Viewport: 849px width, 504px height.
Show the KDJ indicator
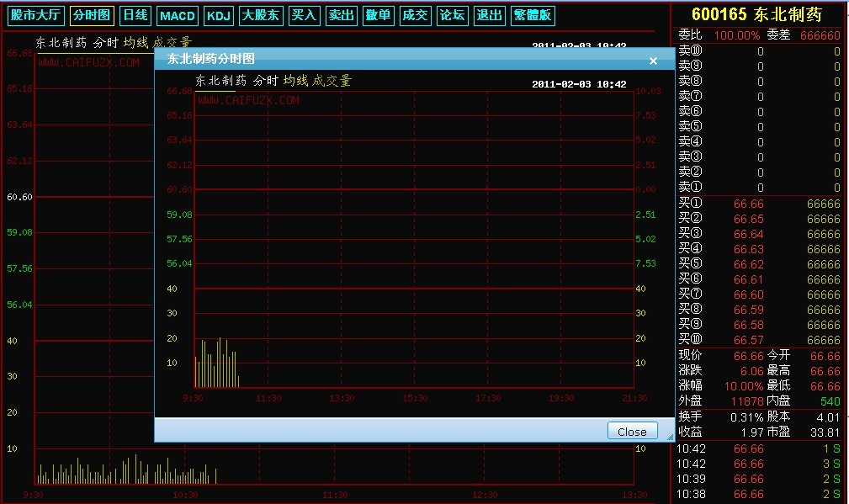219,15
